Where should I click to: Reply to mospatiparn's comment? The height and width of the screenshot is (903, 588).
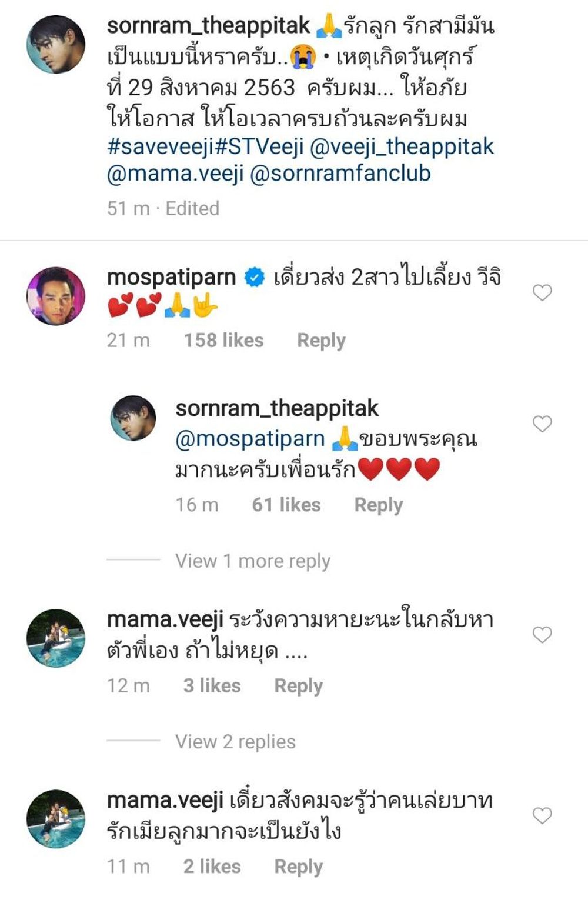(x=321, y=341)
